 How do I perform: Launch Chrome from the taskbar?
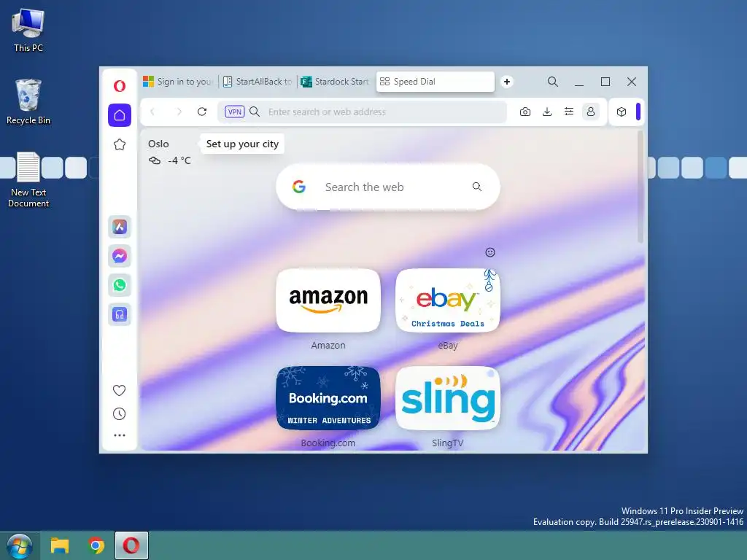click(96, 545)
